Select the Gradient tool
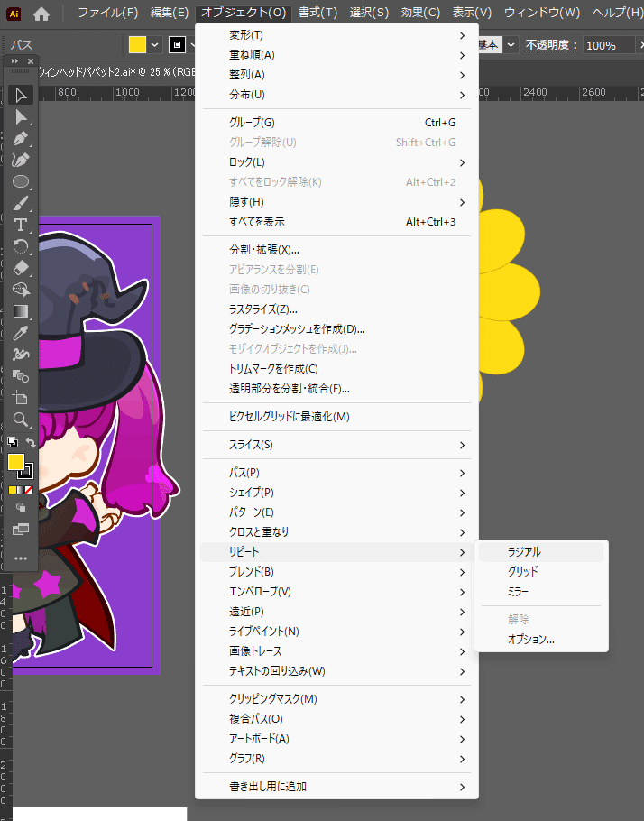This screenshot has width=644, height=821. point(21,311)
